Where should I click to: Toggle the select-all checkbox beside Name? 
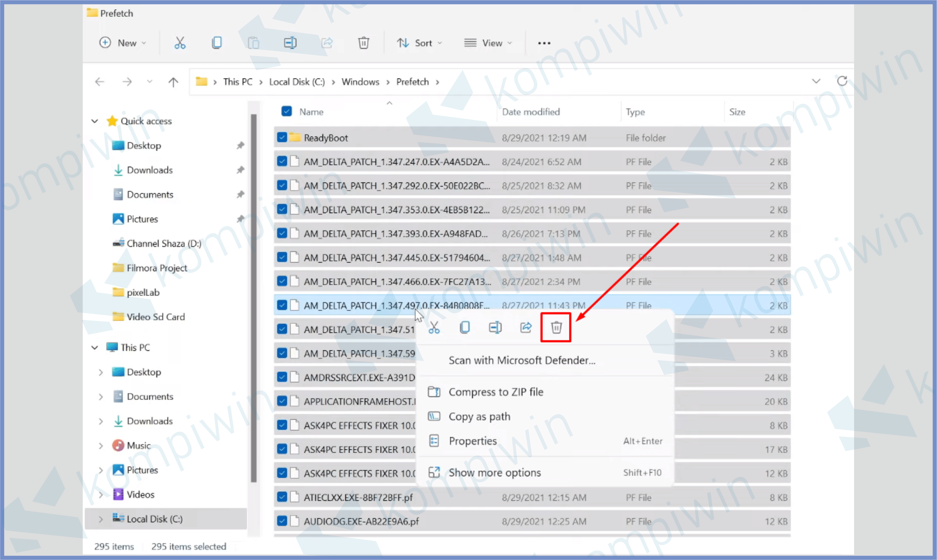[287, 111]
